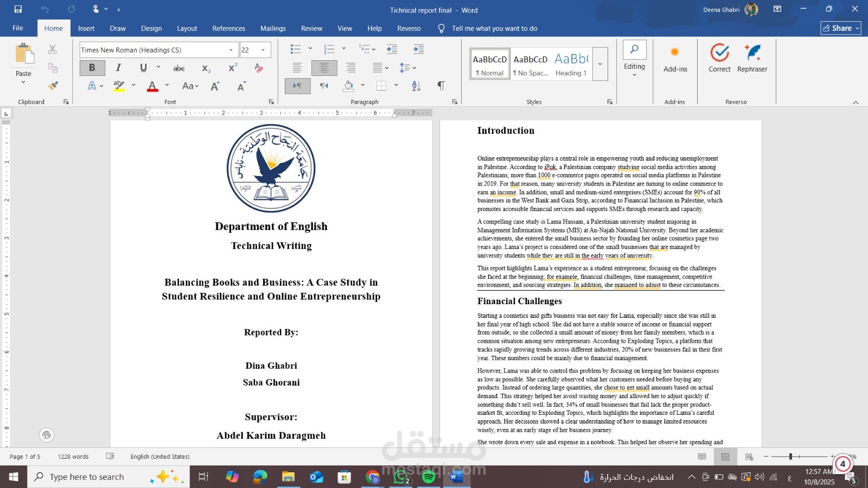Apply the red font color

coord(152,86)
